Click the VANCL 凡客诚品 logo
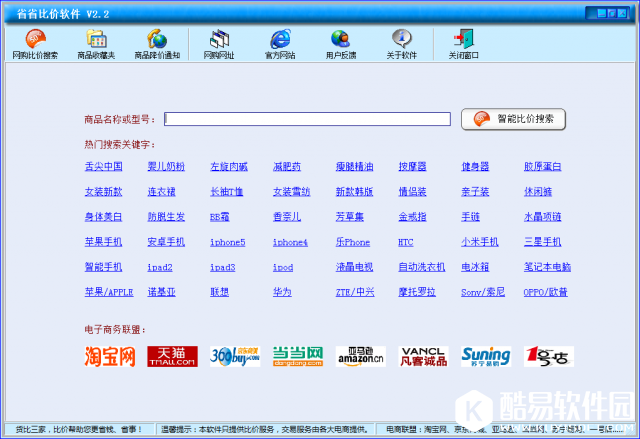The width and height of the screenshot is (640, 439). pos(423,357)
